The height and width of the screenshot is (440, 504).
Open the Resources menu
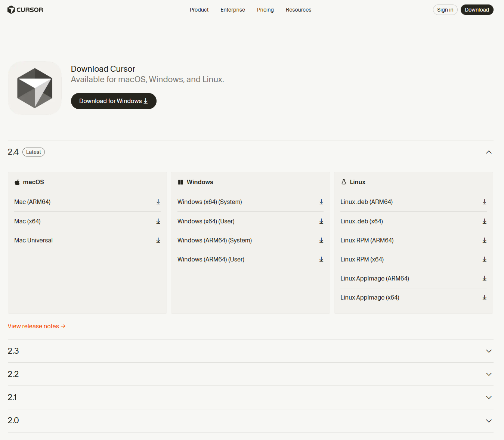[298, 10]
